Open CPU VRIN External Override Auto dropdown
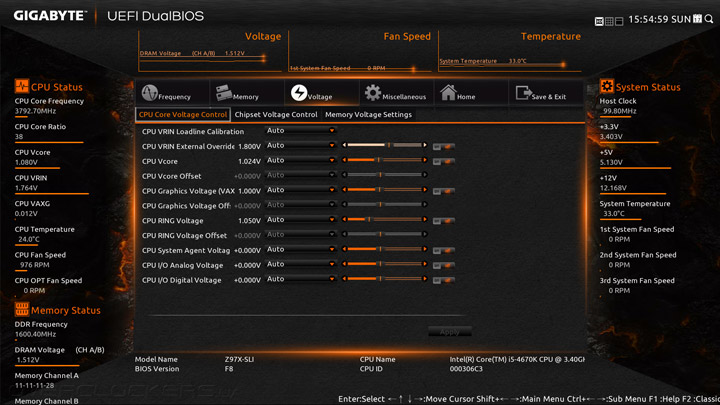 [300, 146]
